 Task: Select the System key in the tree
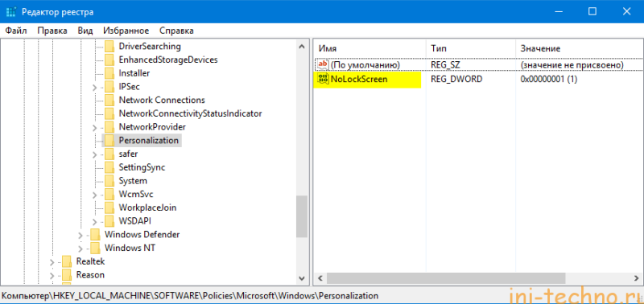pos(133,181)
